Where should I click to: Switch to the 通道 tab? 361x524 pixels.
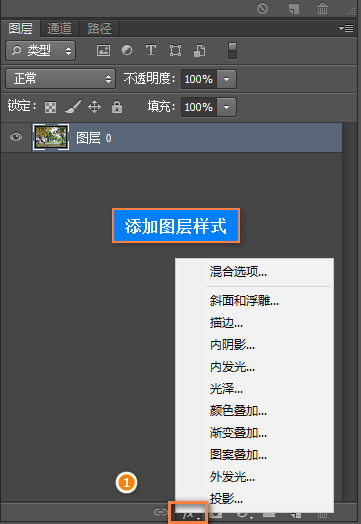pos(59,28)
